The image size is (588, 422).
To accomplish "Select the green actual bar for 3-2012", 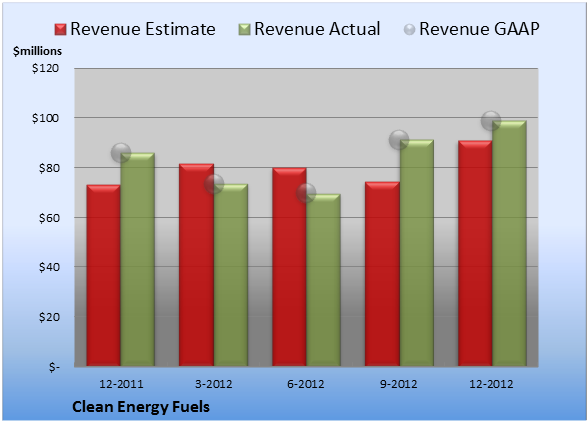I will pyautogui.click(x=231, y=275).
